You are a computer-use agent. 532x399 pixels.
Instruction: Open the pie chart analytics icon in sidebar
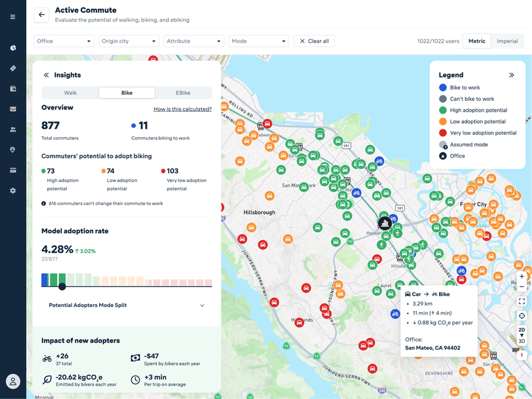coord(13,47)
